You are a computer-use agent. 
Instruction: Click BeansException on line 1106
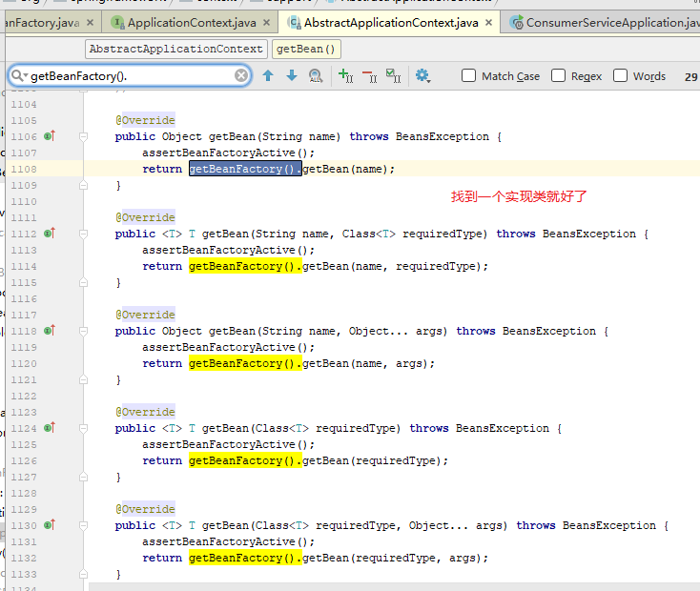(442, 136)
